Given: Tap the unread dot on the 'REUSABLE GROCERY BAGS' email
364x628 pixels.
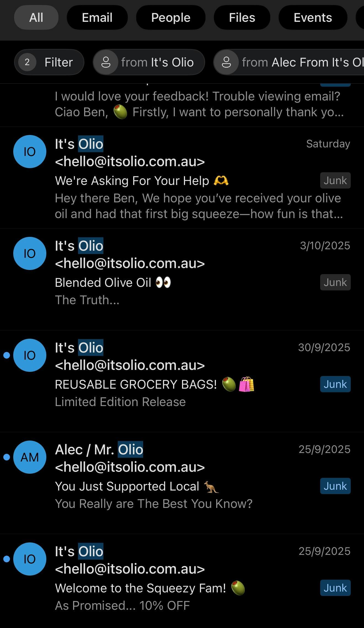Looking at the screenshot, I should pos(7,355).
